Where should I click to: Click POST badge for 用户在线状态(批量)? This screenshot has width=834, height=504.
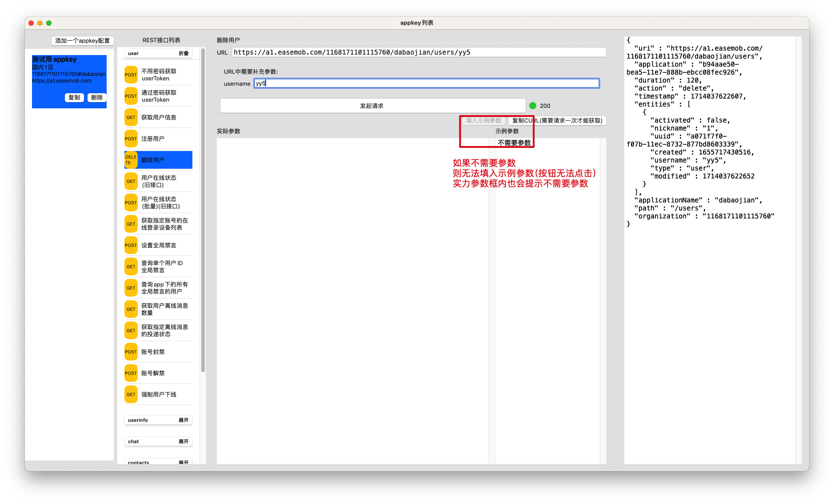[x=131, y=202]
